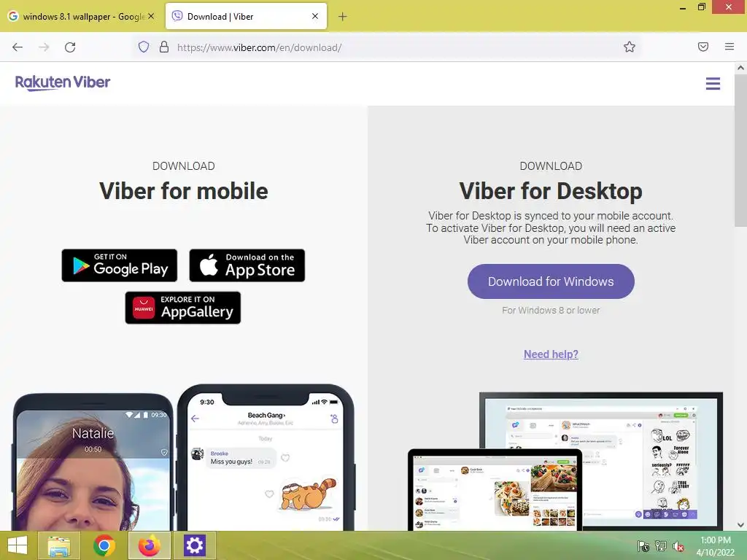Click the desktop monitor Viber screenshot

tap(601, 461)
